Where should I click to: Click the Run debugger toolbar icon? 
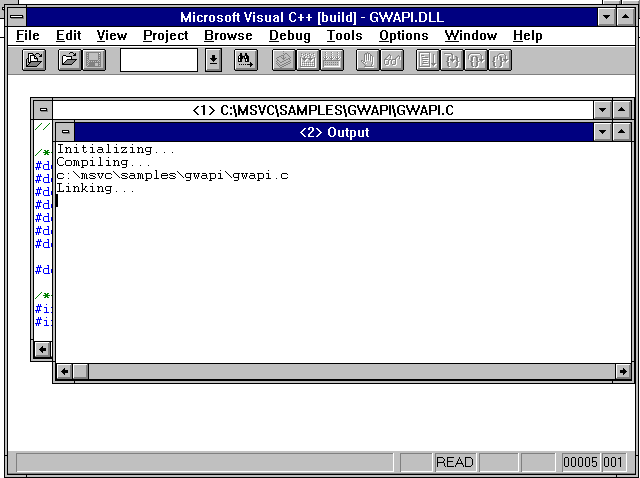coord(428,60)
